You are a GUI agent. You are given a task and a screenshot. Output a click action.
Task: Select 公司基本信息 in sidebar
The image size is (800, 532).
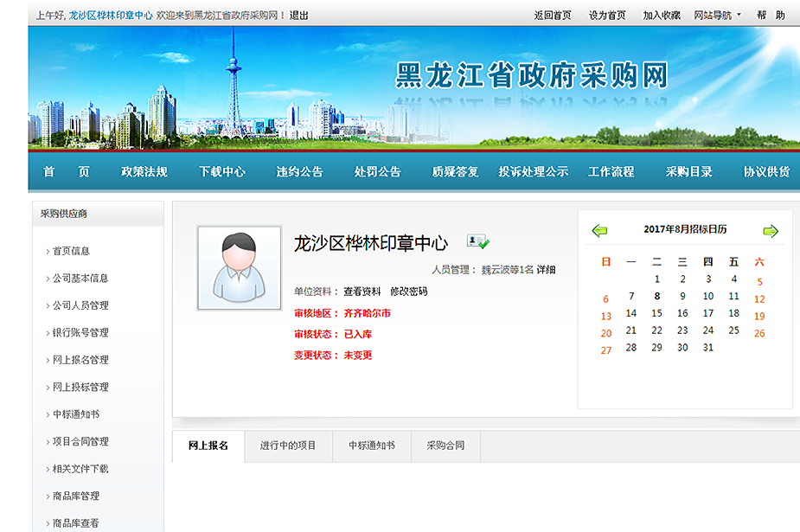click(80, 278)
